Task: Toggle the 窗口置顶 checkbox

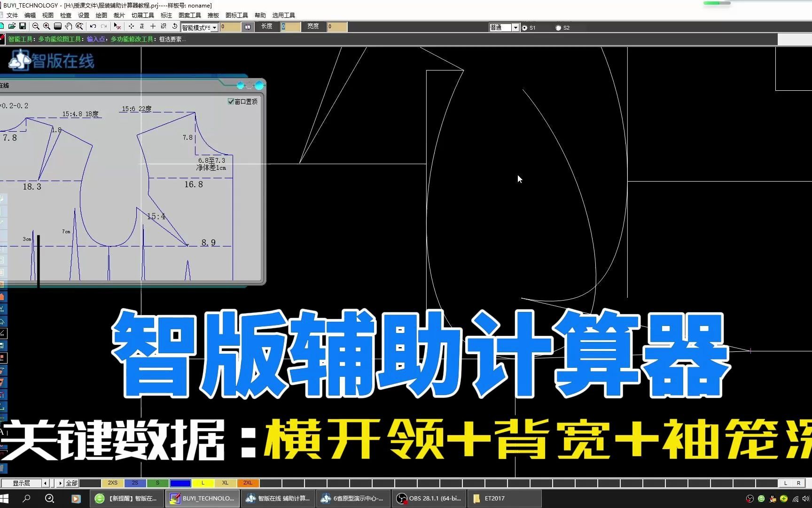Action: 231,101
